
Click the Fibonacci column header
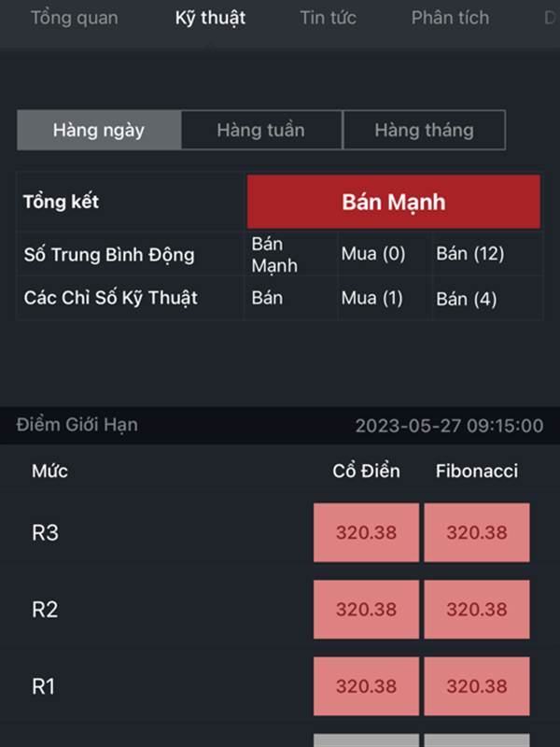tap(477, 471)
